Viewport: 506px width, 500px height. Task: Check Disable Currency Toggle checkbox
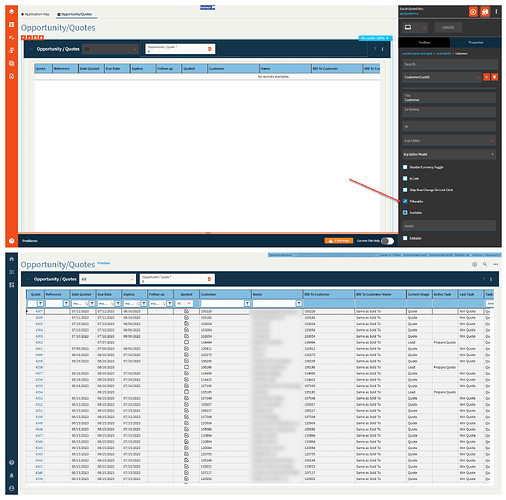[405, 167]
